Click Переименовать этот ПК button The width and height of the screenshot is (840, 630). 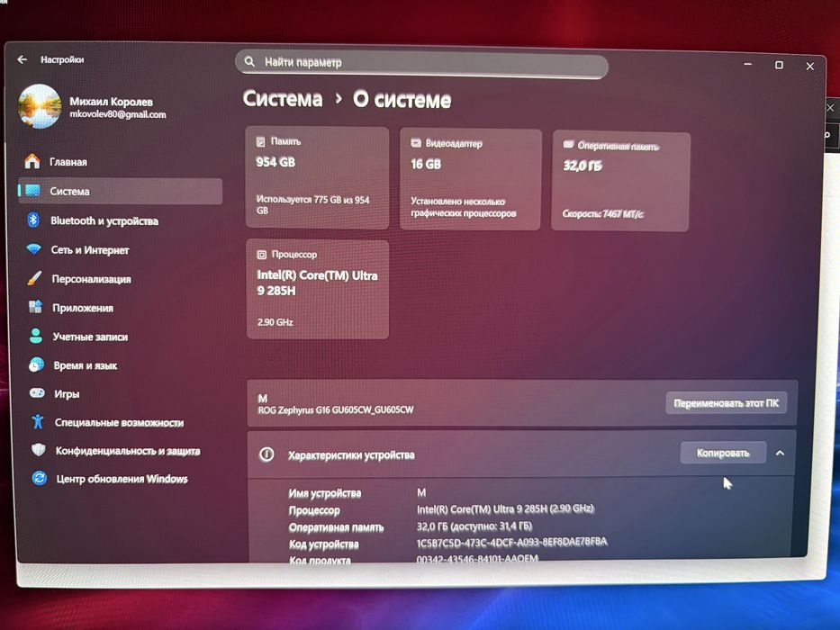[x=726, y=403]
